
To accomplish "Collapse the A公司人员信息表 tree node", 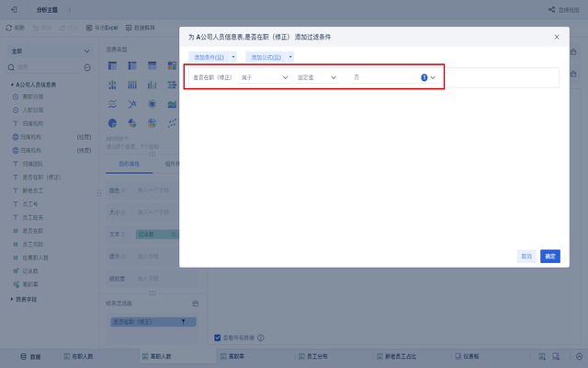I will [x=12, y=85].
